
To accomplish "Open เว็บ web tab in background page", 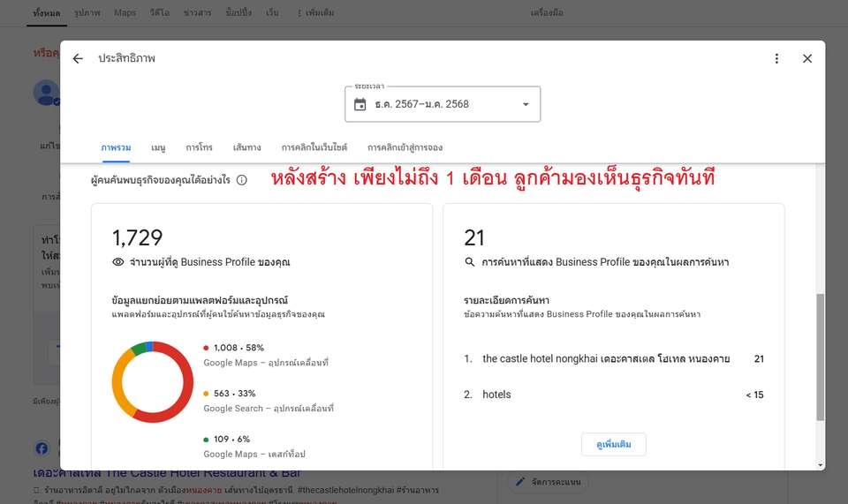I will pos(272,13).
